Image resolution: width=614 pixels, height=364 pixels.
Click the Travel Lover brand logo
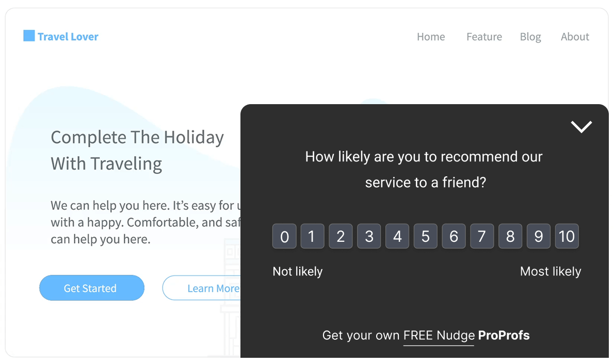tap(61, 36)
